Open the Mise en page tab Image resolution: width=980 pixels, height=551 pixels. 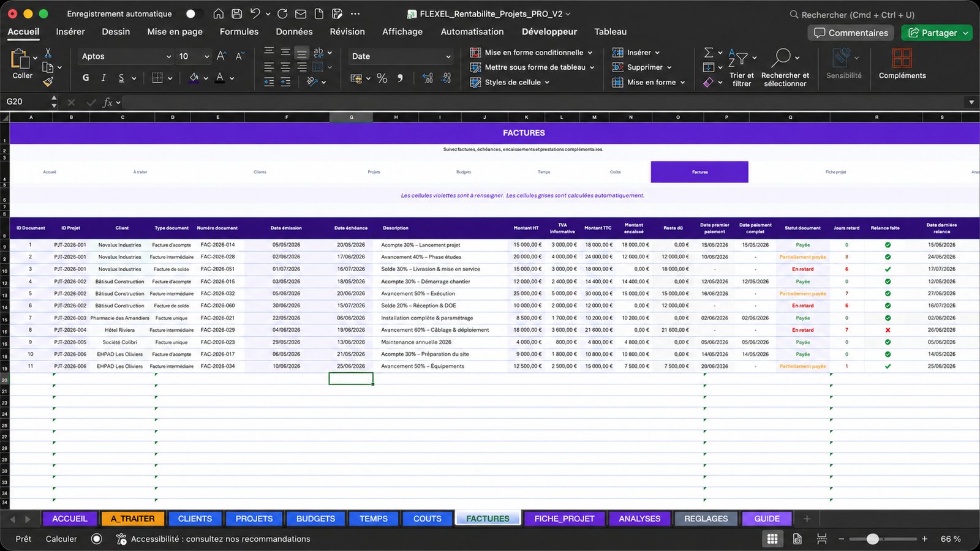click(175, 32)
